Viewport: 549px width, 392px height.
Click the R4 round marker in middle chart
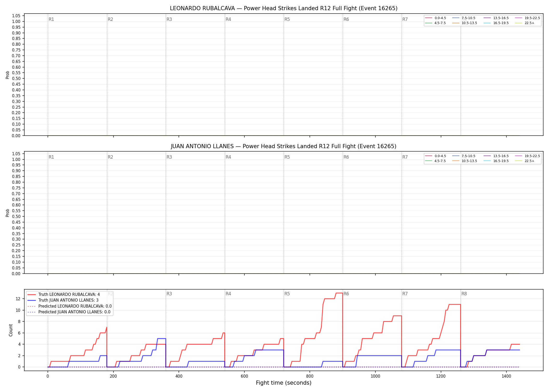coord(228,157)
